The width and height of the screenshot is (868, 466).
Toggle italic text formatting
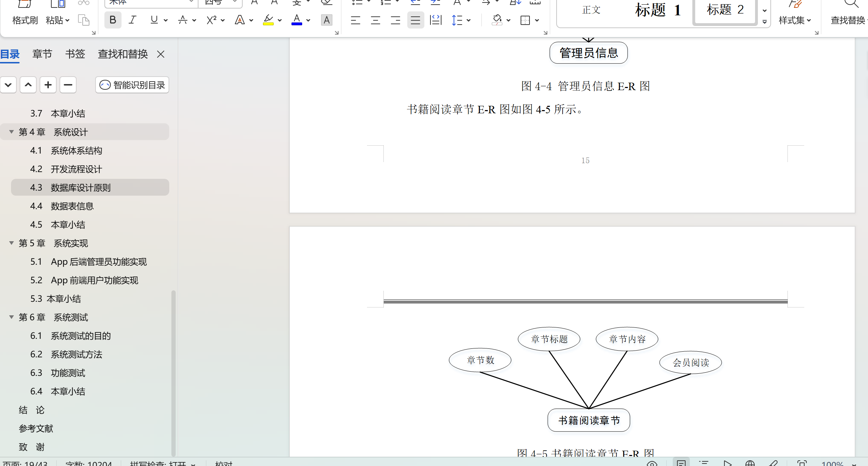(133, 20)
